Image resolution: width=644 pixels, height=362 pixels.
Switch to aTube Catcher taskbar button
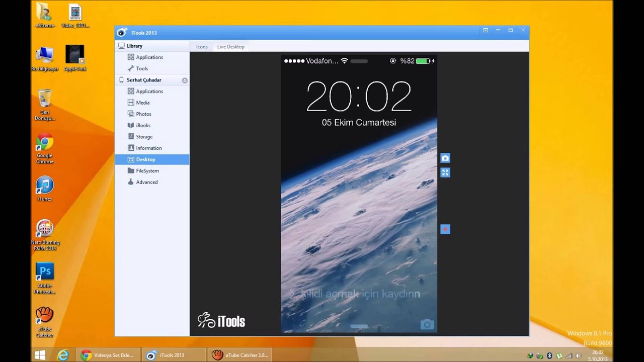[239, 355]
